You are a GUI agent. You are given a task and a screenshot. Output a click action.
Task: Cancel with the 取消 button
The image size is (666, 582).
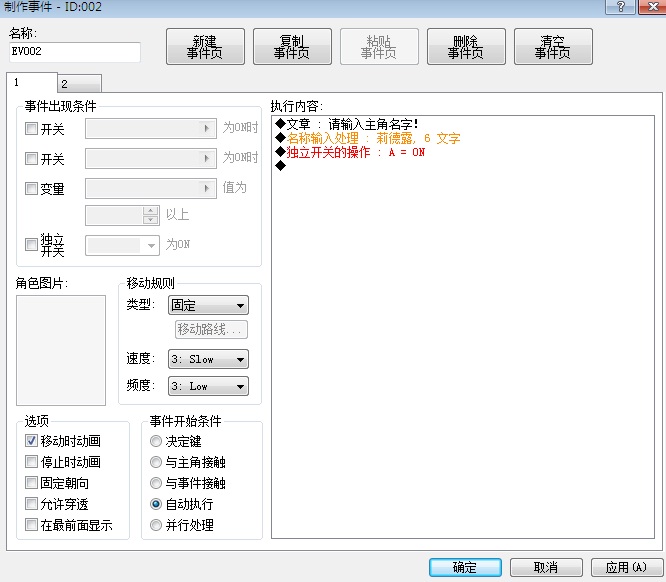[x=546, y=567]
